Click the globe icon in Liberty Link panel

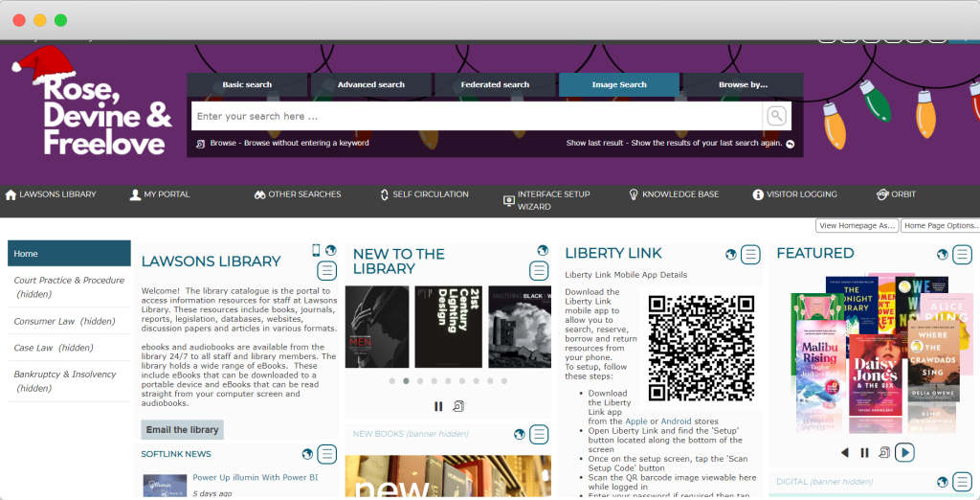[x=730, y=255]
